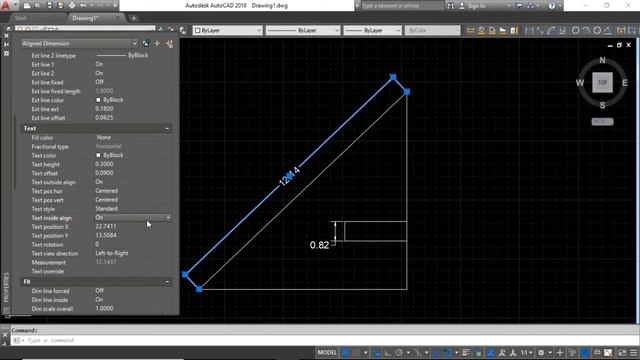Select the Aligned dimension tool
This screenshot has height=360, width=640.
(x=540, y=30)
